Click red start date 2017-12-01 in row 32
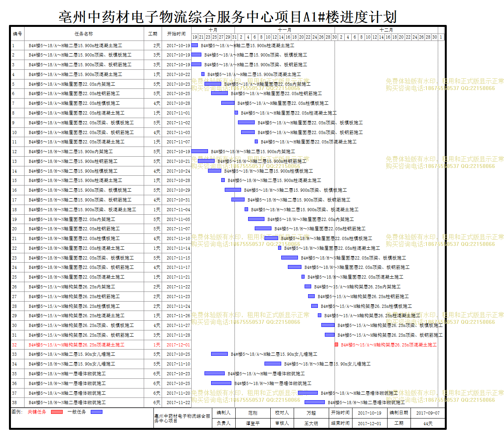 coord(178,345)
